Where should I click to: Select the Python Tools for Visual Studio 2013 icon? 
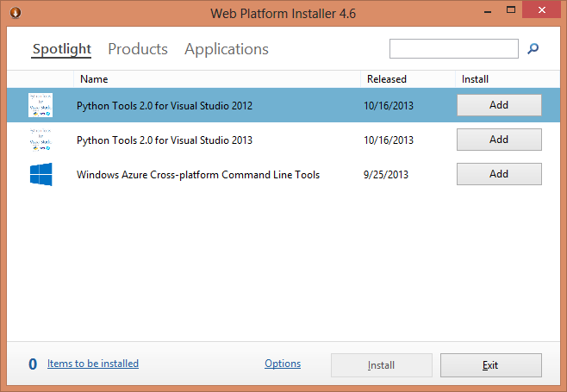tap(40, 140)
